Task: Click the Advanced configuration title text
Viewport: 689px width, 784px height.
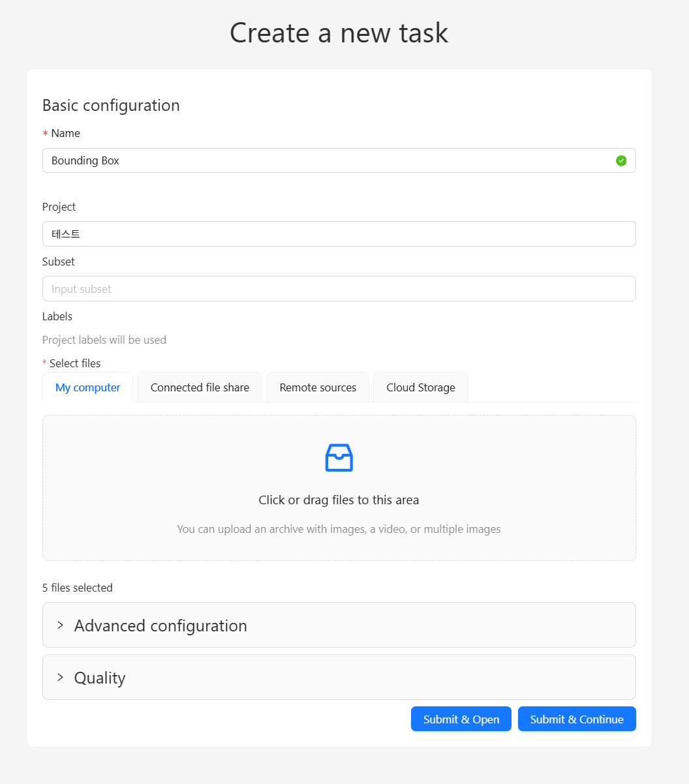Action: (161, 626)
